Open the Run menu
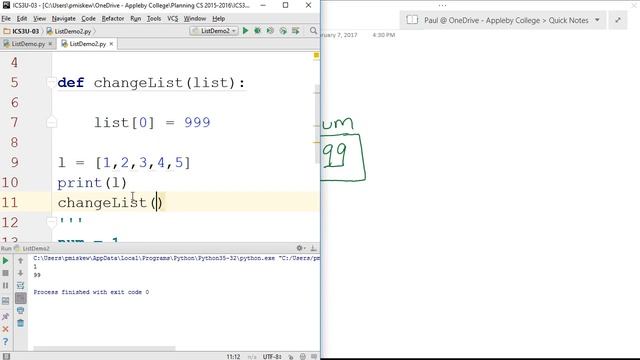Image resolution: width=640 pixels, height=360 pixels. (136, 18)
